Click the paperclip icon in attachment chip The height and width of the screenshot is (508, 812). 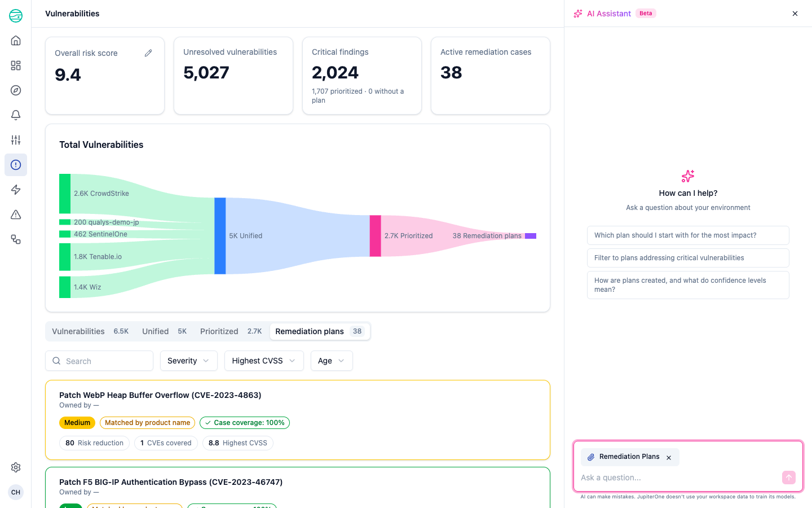[591, 457]
